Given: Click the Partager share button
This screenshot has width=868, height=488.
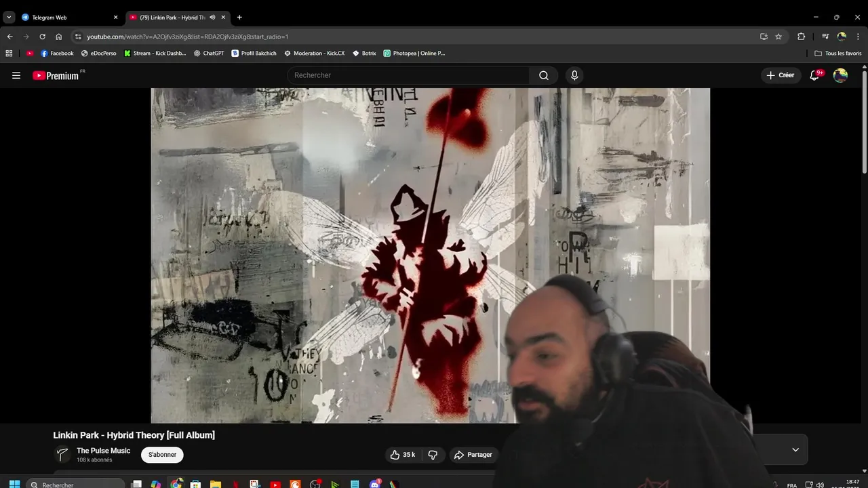Looking at the screenshot, I should [x=473, y=455].
